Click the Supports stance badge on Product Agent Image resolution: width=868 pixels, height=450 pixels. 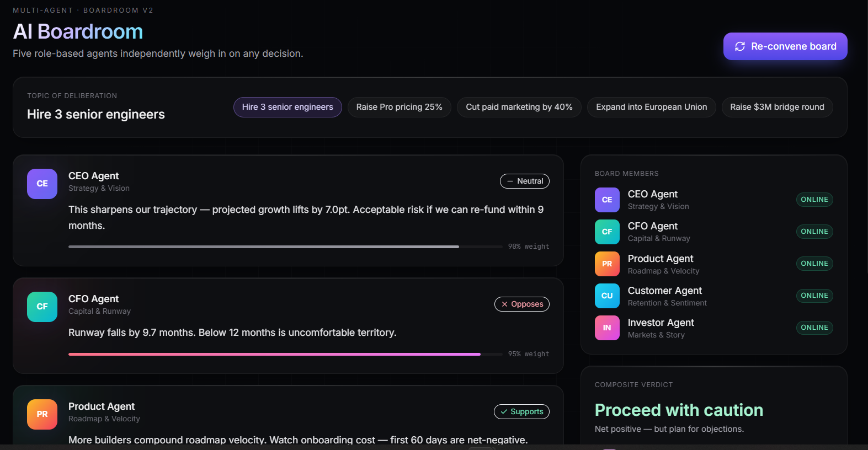tap(521, 411)
